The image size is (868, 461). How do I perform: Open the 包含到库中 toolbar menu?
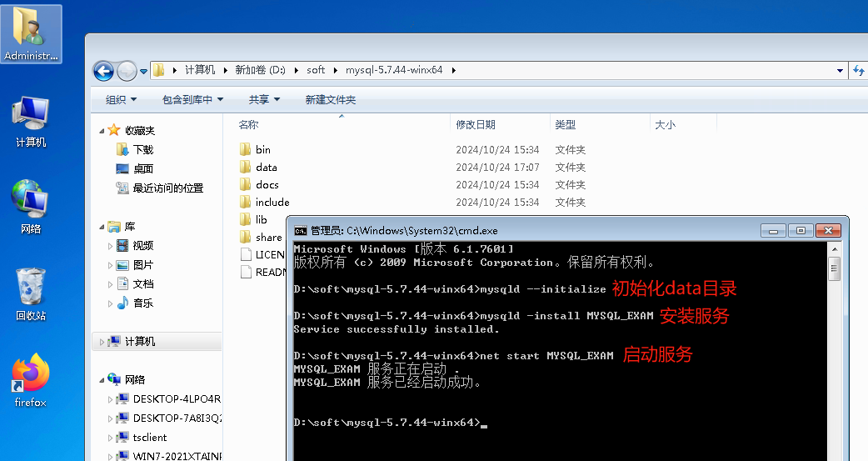192,100
